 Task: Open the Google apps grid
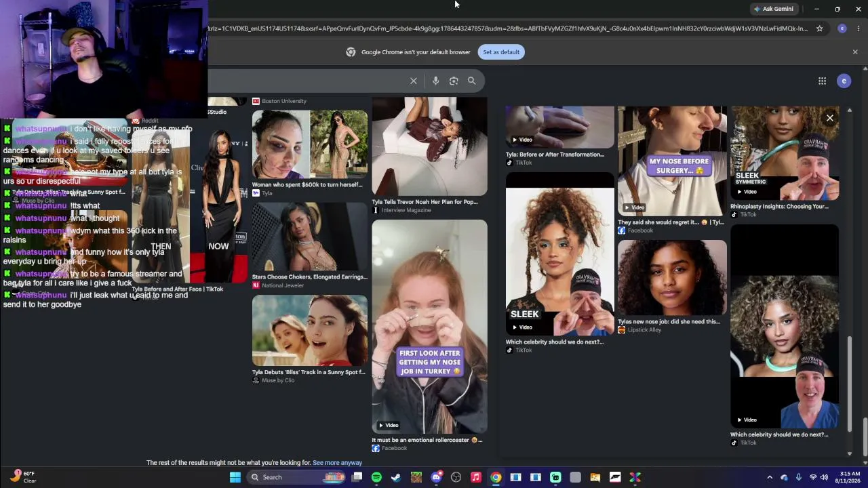click(822, 81)
